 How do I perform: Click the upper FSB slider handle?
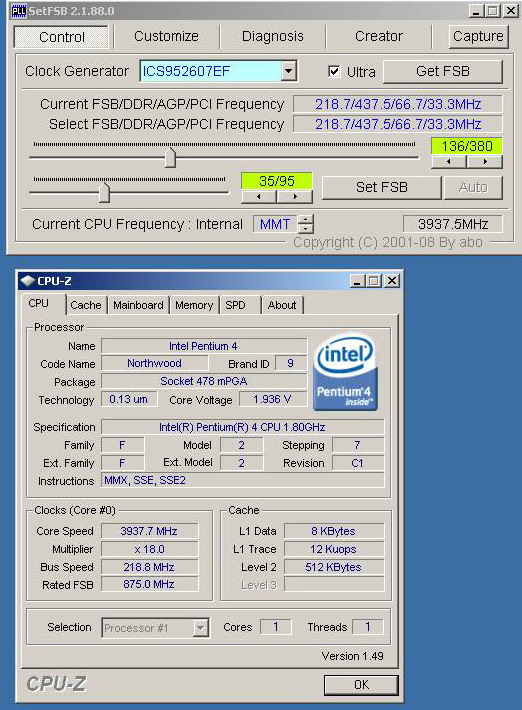[x=170, y=158]
